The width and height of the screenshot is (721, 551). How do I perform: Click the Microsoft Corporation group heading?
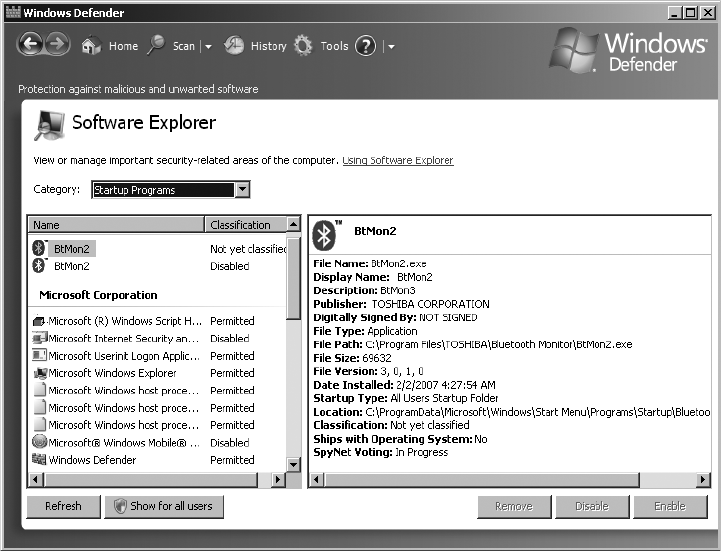[98, 295]
